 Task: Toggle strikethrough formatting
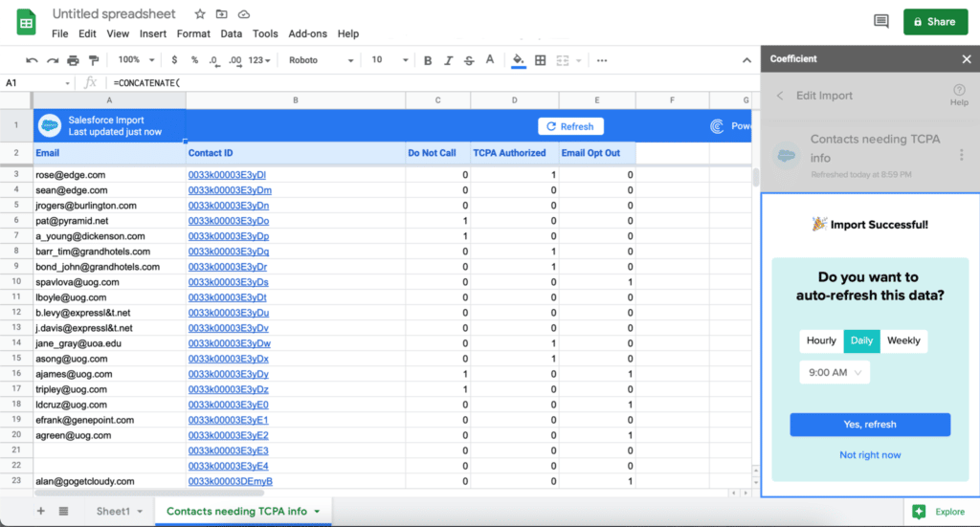pyautogui.click(x=469, y=60)
